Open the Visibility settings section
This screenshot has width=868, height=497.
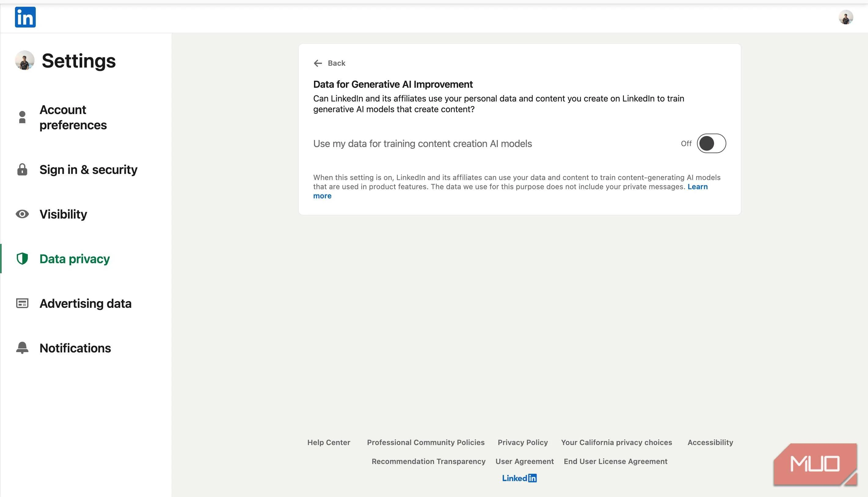click(x=63, y=214)
